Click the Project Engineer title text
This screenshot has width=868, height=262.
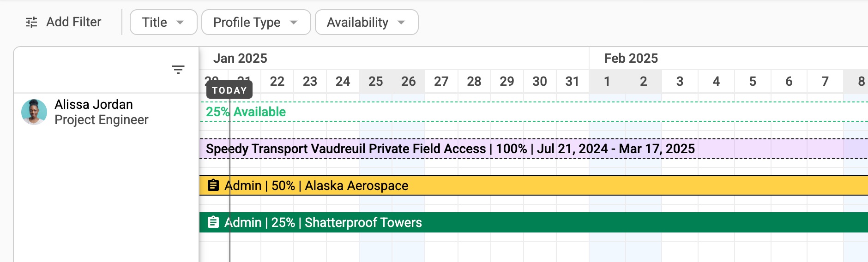[x=102, y=120]
